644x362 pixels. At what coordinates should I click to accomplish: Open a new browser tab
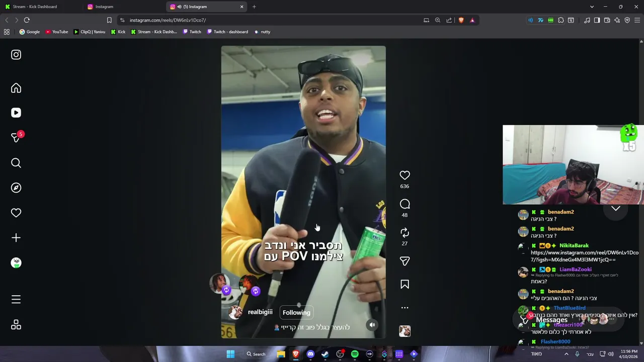click(x=254, y=7)
